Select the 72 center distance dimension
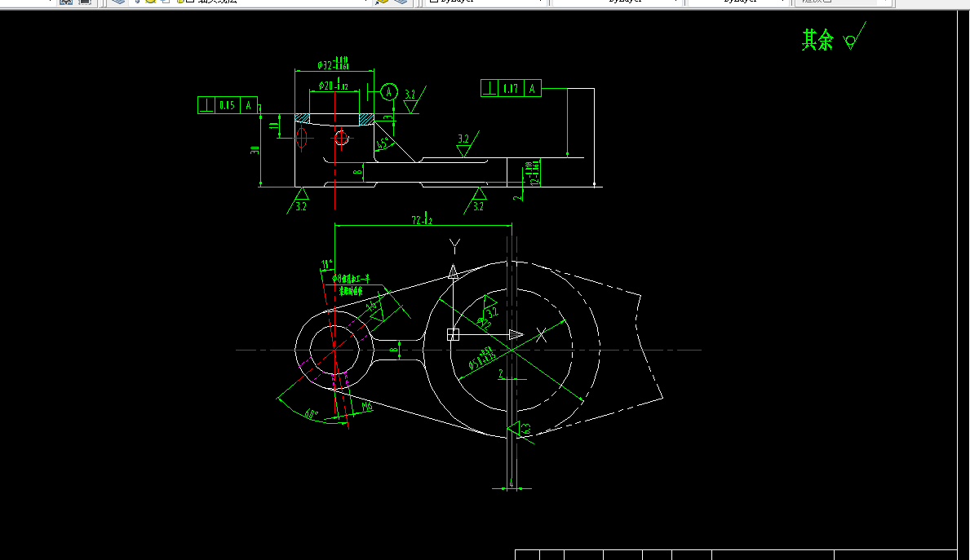This screenshot has height=560, width=970. (422, 219)
